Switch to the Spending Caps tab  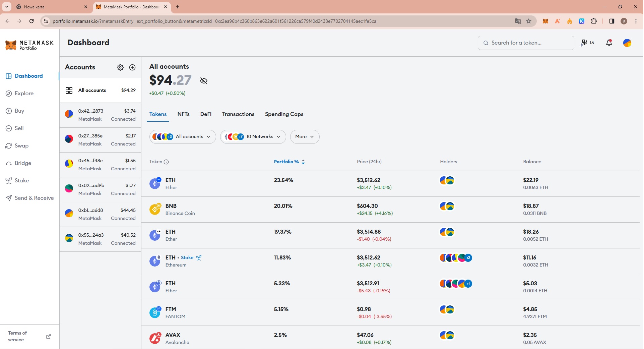[x=284, y=114]
